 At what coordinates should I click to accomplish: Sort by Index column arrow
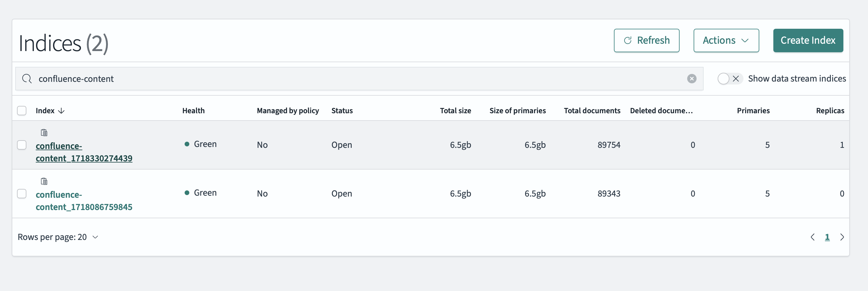coord(61,111)
